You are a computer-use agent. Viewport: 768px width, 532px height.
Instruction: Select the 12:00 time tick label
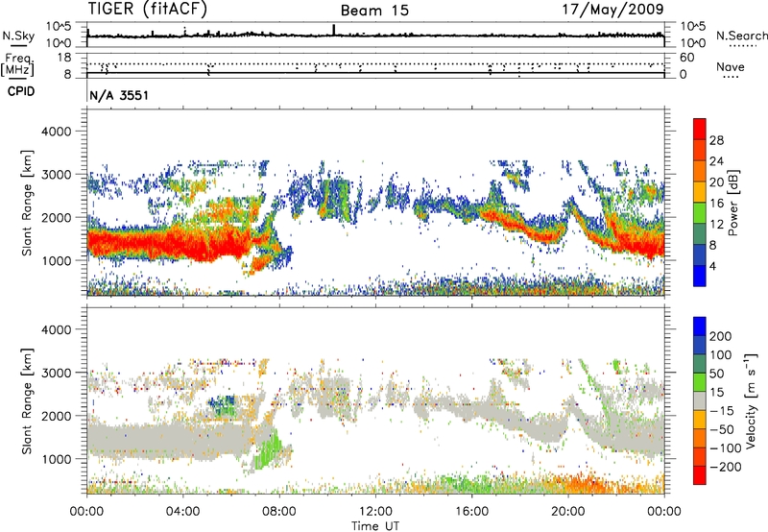[375, 512]
